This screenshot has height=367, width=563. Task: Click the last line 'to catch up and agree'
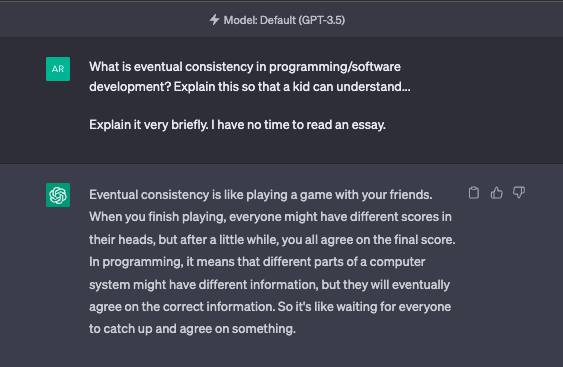192,329
